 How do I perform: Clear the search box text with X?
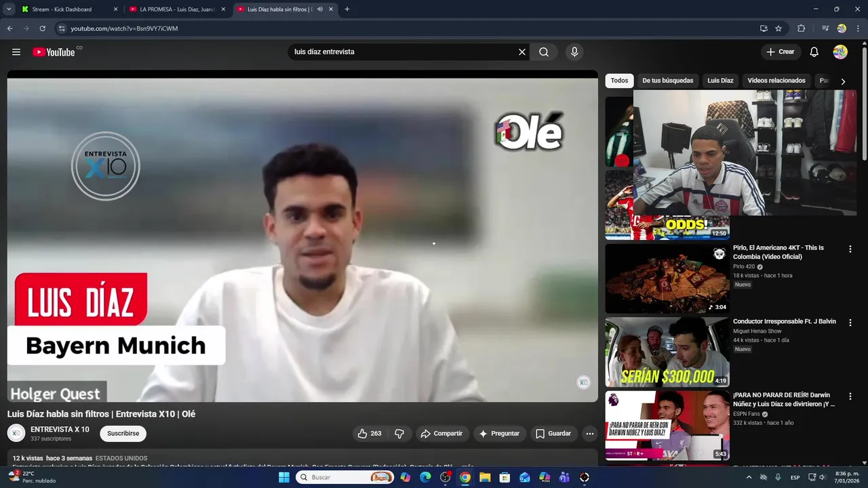[x=522, y=52]
